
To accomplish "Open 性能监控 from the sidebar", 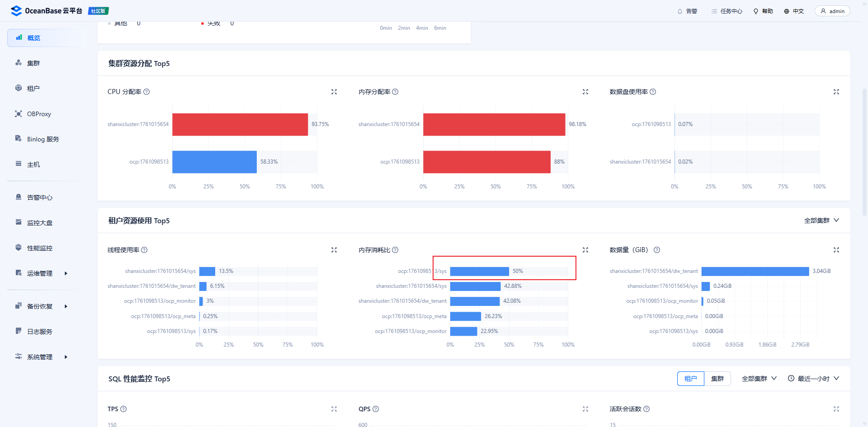I will pos(40,248).
